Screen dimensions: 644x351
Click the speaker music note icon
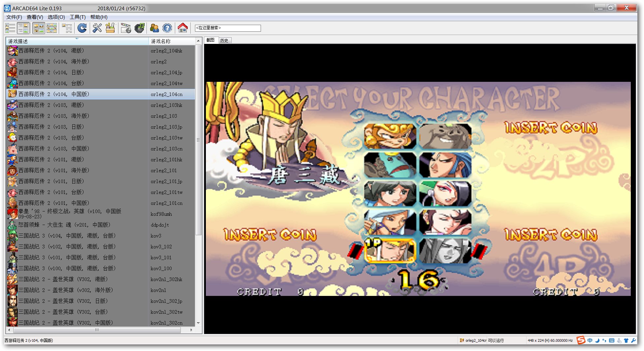[140, 28]
